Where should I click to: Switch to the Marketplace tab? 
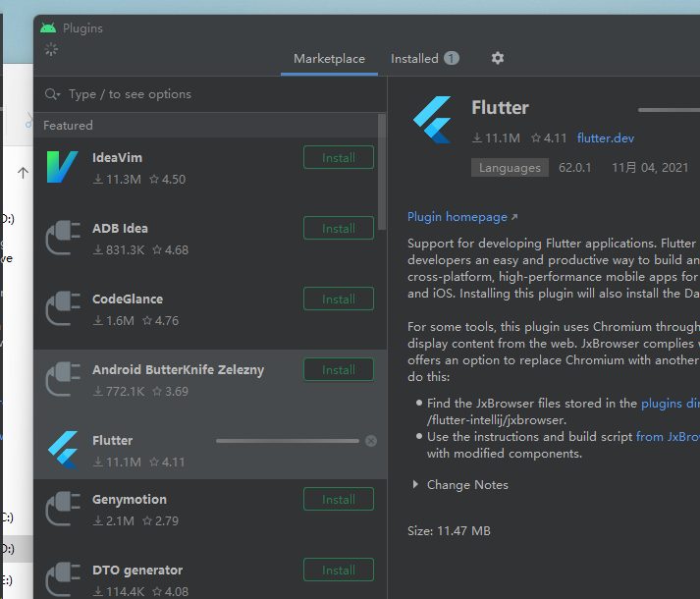tap(330, 59)
